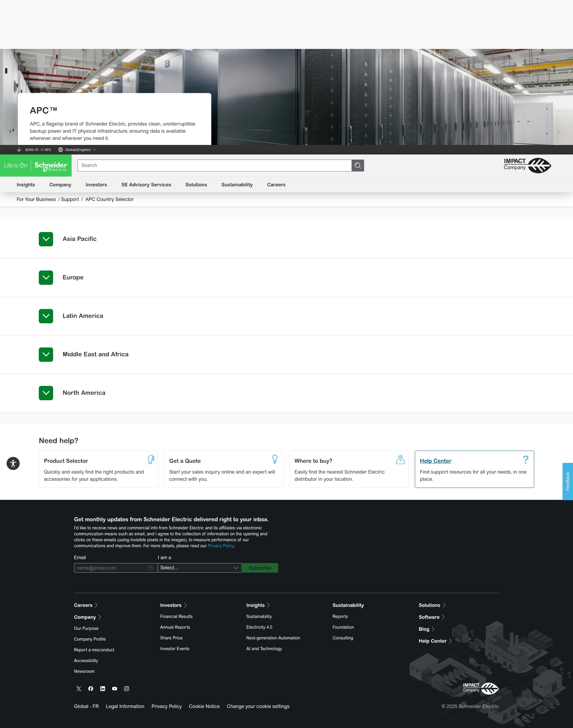The width and height of the screenshot is (573, 728).
Task: Open footer Our Purpose link
Action: (x=86, y=628)
